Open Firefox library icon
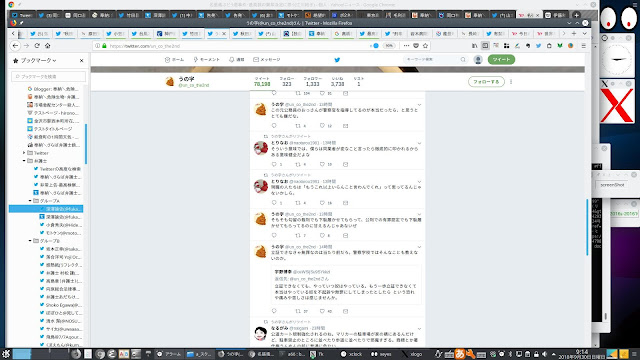This screenshot has width=640, height=360. coord(474,46)
